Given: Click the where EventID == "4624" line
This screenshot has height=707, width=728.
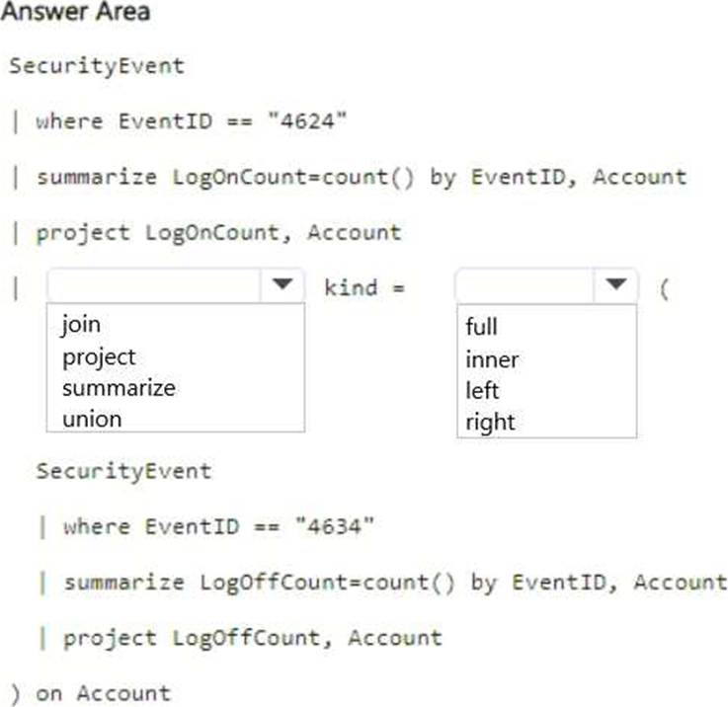Looking at the screenshot, I should [x=192, y=121].
